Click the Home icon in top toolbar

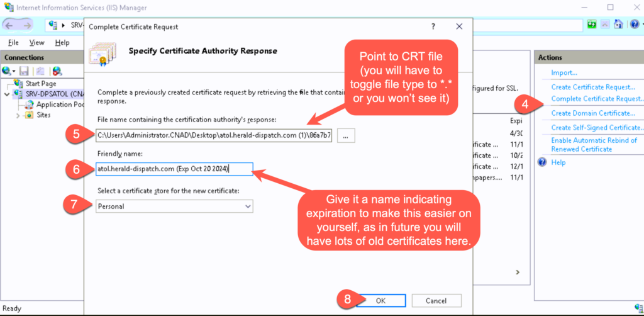(618, 25)
